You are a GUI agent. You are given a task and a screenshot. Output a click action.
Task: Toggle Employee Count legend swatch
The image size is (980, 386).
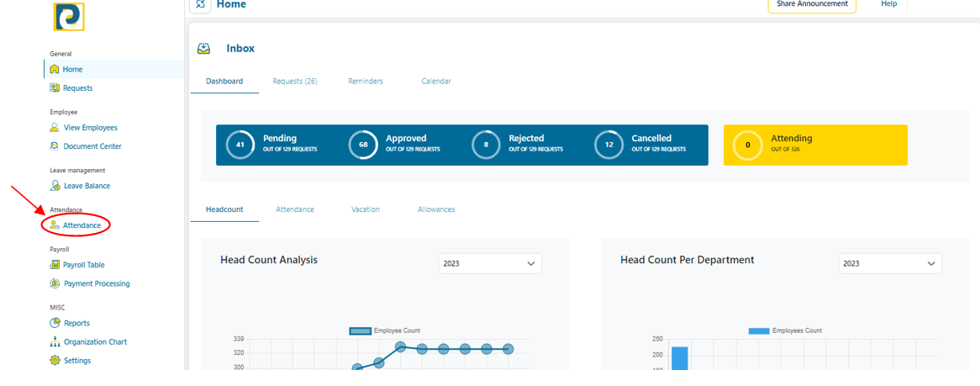pos(360,331)
